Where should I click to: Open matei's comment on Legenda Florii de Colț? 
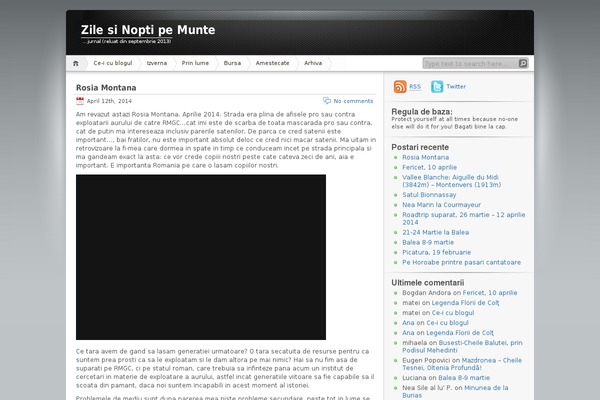[x=465, y=303]
